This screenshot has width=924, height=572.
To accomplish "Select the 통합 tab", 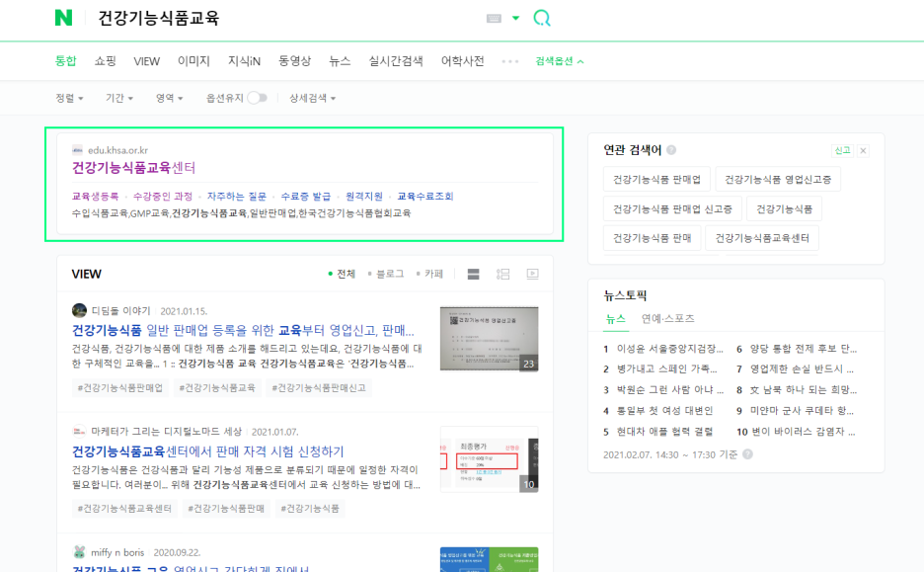I will coord(65,60).
